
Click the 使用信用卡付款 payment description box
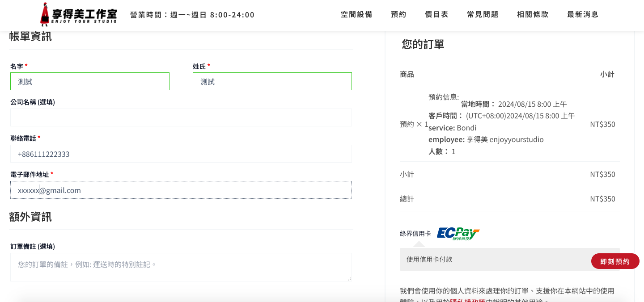492,259
